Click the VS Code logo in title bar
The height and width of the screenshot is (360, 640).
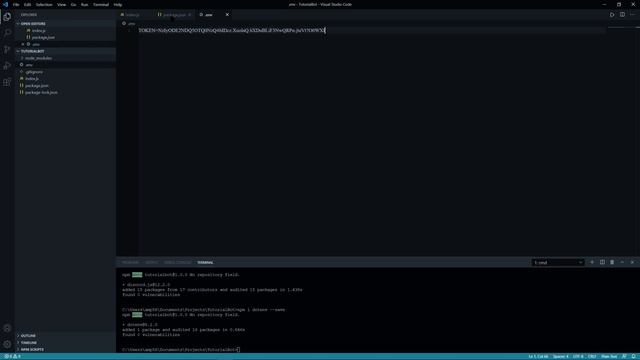(5, 4)
